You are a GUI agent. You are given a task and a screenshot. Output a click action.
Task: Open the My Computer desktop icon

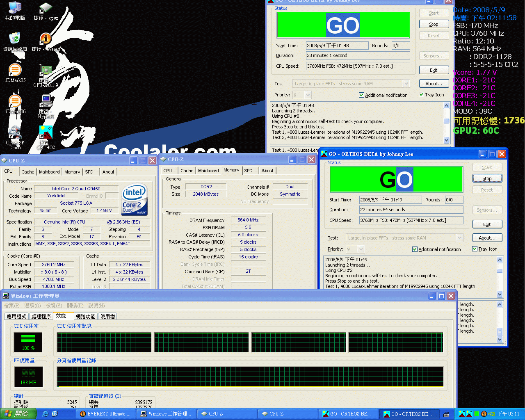coord(15,11)
